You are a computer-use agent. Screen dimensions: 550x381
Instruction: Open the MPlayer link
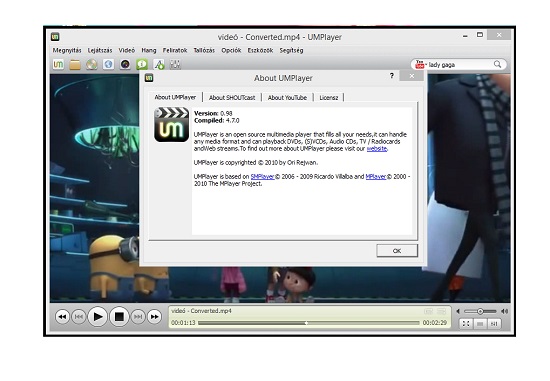tap(376, 176)
